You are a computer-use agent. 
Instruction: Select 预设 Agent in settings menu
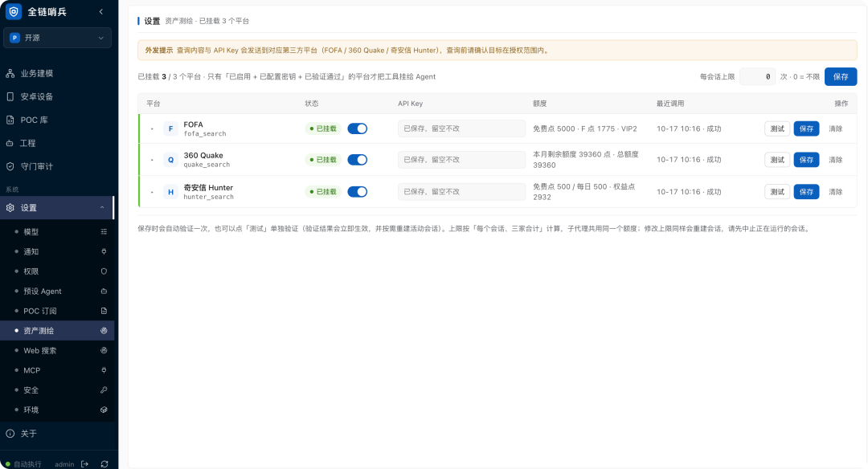coord(58,292)
